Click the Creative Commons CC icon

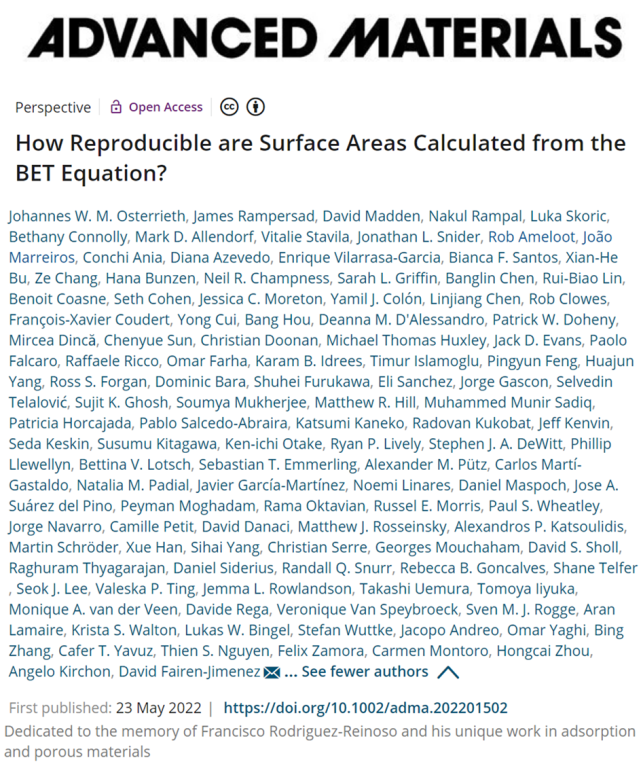click(x=228, y=107)
